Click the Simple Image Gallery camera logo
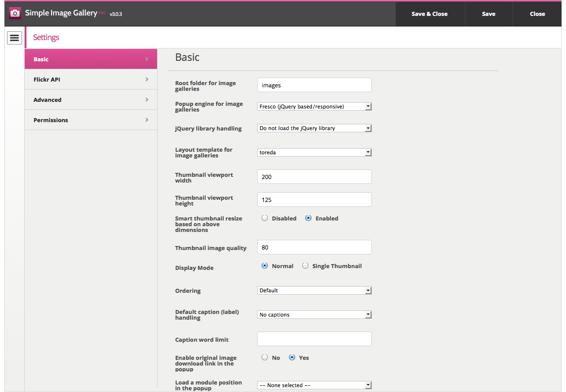The height and width of the screenshot is (392, 566). point(15,14)
